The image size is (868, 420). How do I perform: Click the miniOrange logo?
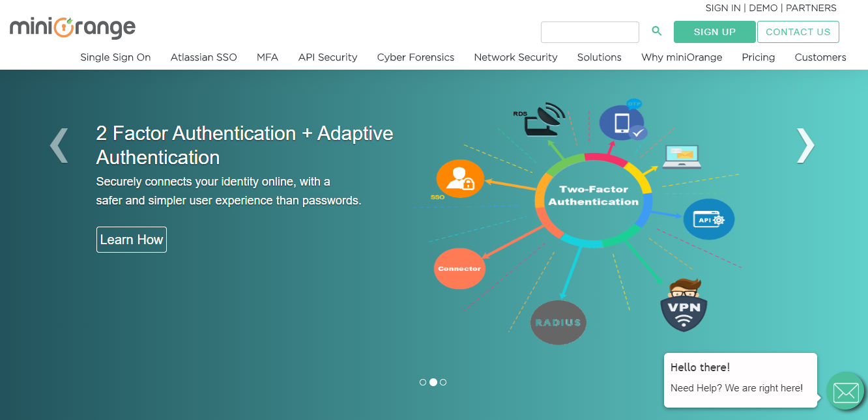(72, 27)
